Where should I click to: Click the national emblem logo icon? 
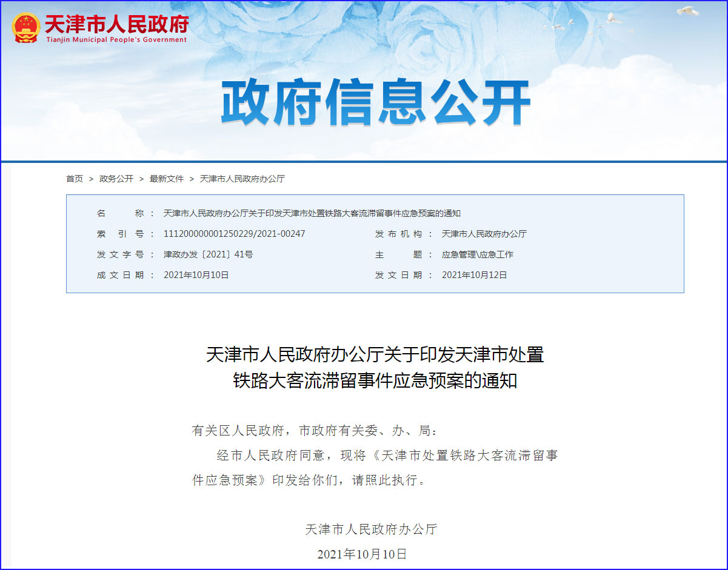[26, 28]
